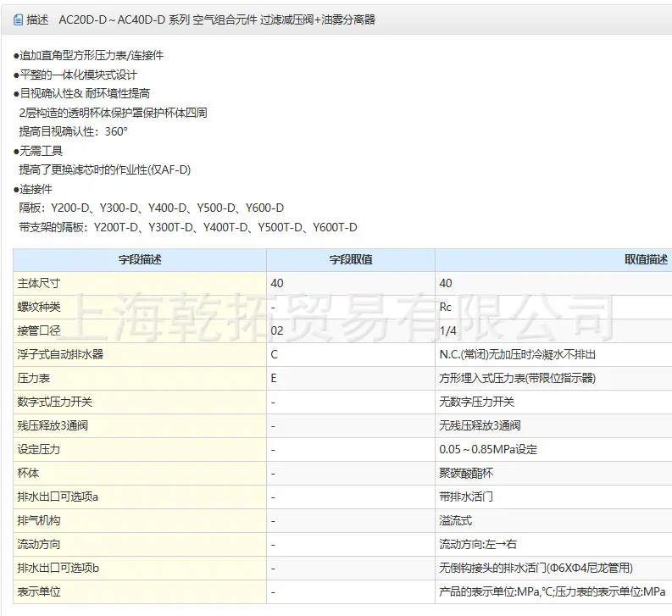The height and width of the screenshot is (616, 672).
Task: Click the 溢流式 description
Action: tap(456, 520)
